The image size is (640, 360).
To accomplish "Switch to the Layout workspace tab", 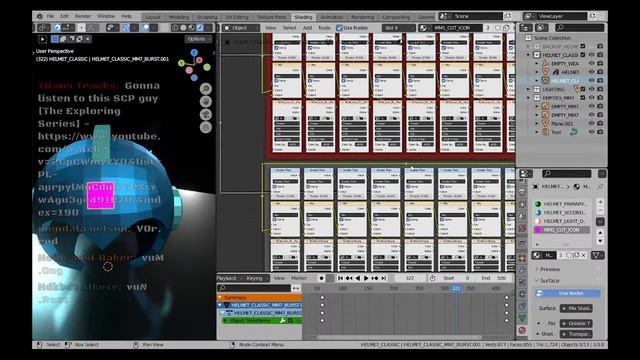I will (x=153, y=17).
